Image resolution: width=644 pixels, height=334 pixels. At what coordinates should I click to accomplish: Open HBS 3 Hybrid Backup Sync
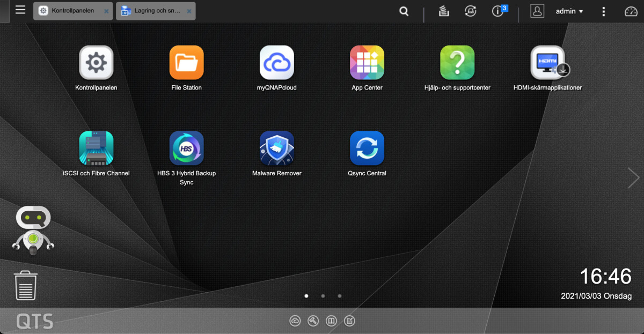[187, 149]
